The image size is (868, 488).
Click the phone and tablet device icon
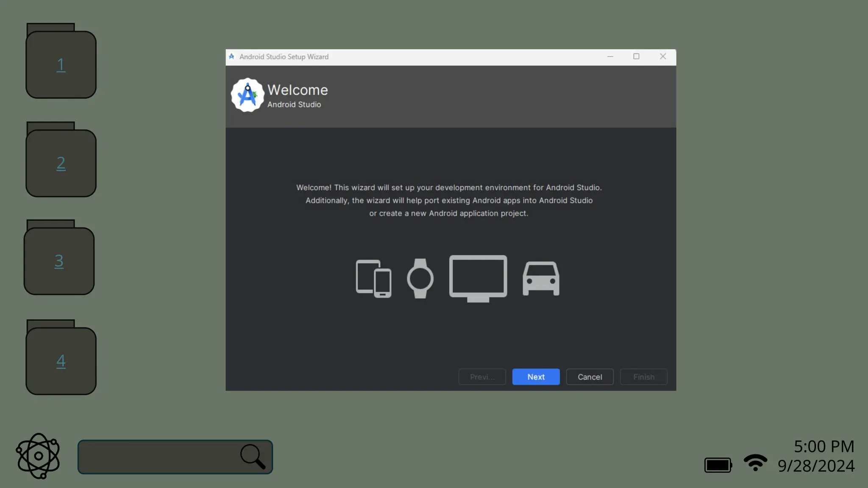pyautogui.click(x=373, y=278)
